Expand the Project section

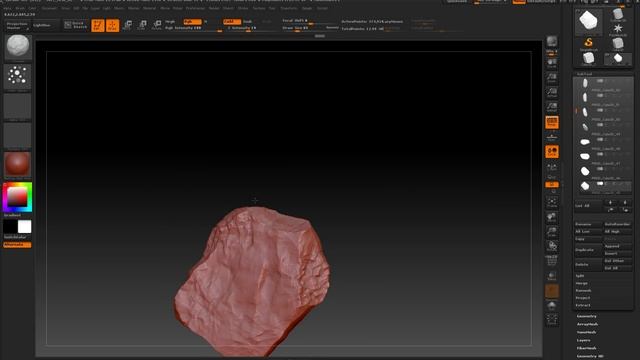583,298
